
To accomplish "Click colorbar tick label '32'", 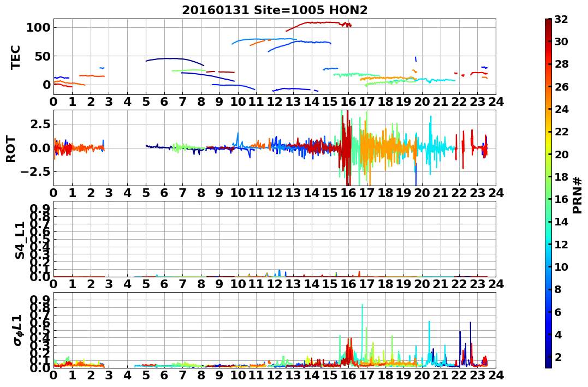I will 561,19.
